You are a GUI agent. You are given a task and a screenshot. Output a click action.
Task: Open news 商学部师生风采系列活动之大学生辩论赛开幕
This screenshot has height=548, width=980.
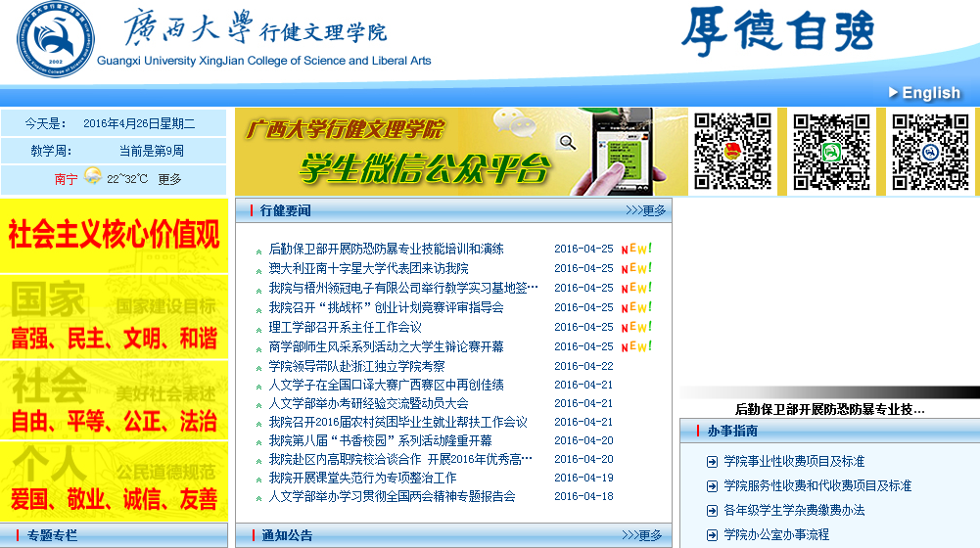(387, 346)
